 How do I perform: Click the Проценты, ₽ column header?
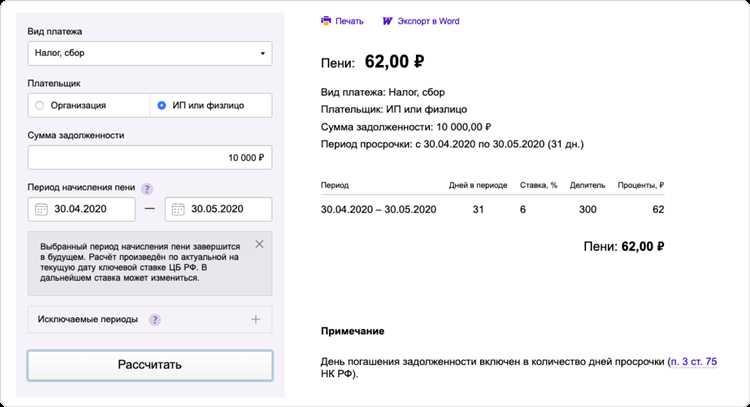[640, 185]
